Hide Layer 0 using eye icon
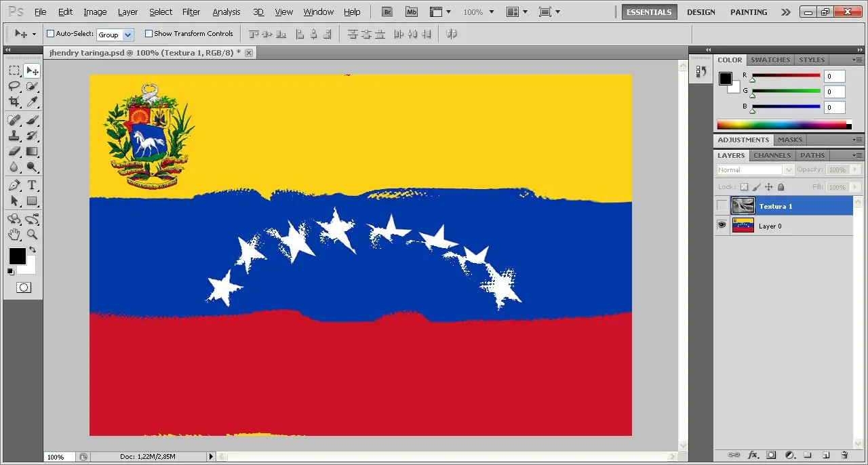 click(722, 225)
